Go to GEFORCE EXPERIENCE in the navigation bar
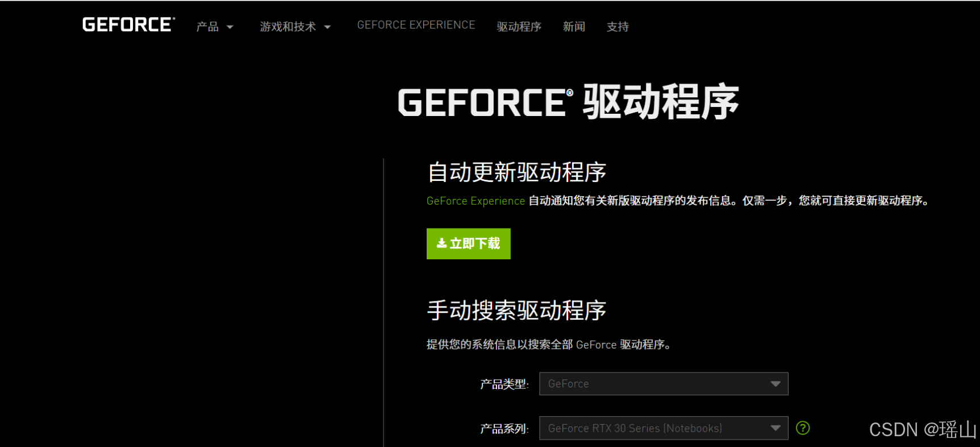The width and height of the screenshot is (980, 447). pos(416,25)
